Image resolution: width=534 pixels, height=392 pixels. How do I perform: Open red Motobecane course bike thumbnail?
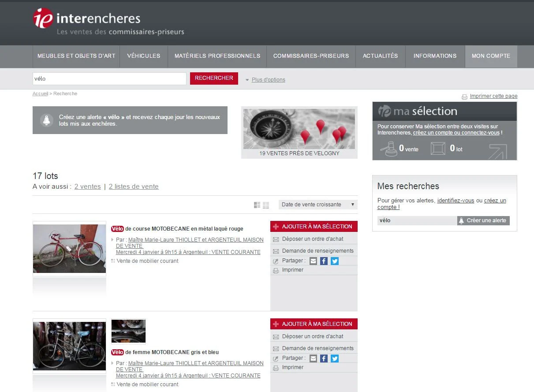pyautogui.click(x=69, y=249)
